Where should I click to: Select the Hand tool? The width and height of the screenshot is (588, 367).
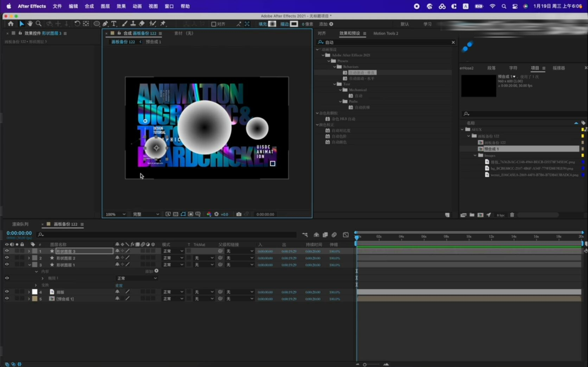30,24
